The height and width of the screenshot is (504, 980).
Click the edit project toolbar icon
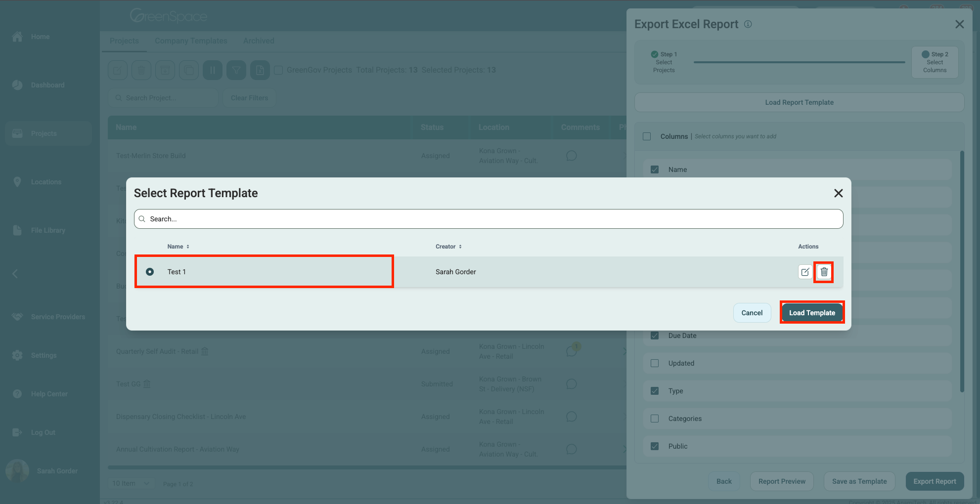118,70
